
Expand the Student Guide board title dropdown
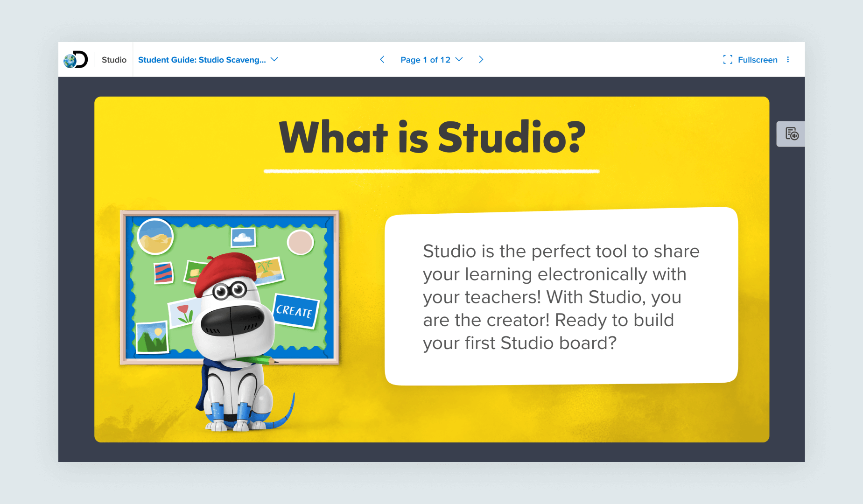(x=208, y=60)
